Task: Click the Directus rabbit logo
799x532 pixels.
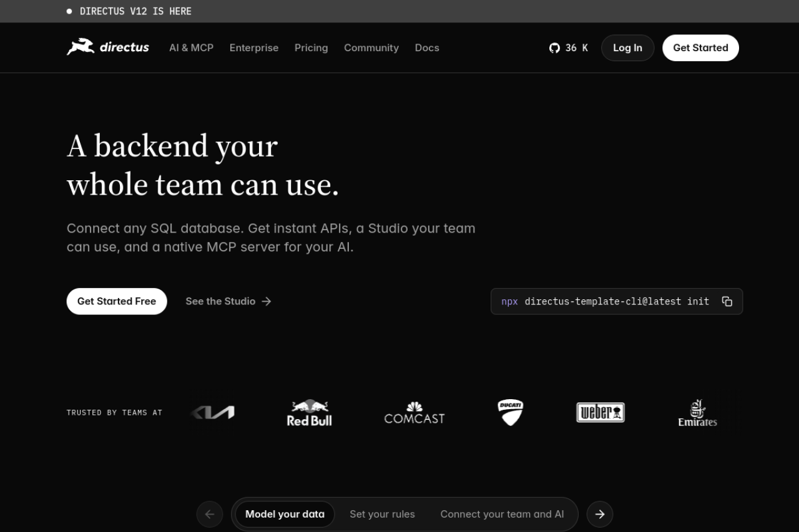Action: 81,47
